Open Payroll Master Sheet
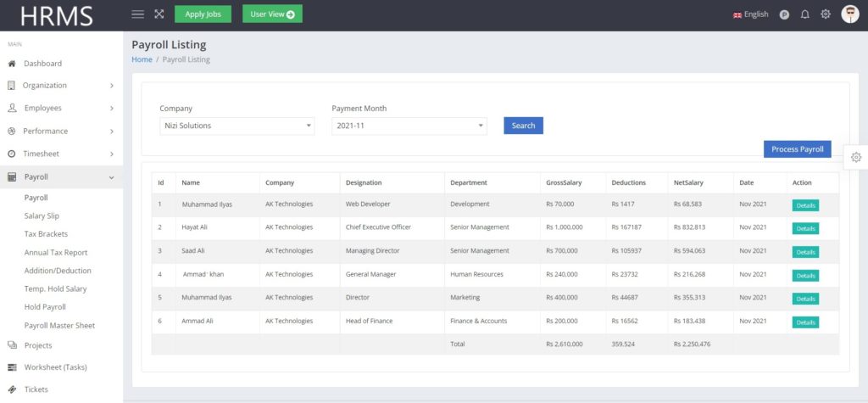This screenshot has width=868, height=403. coord(60,326)
